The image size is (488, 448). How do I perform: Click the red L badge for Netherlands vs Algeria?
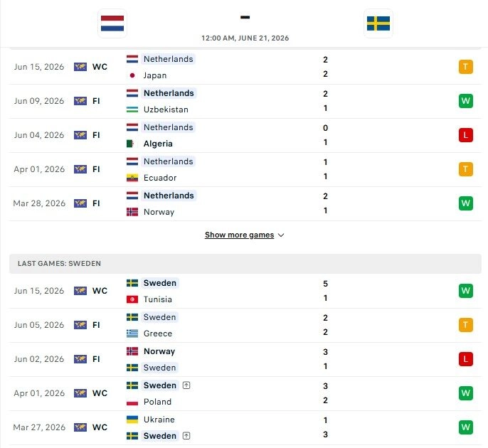(465, 135)
